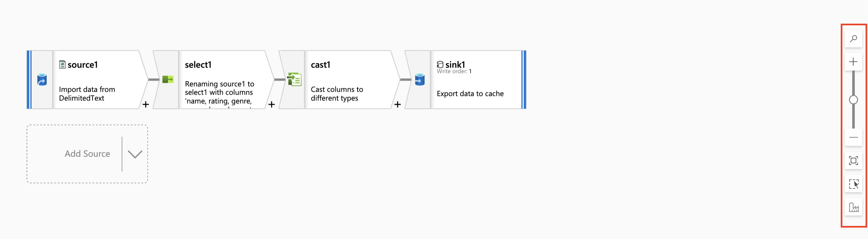
Task: Select the source1 node title
Action: click(83, 65)
